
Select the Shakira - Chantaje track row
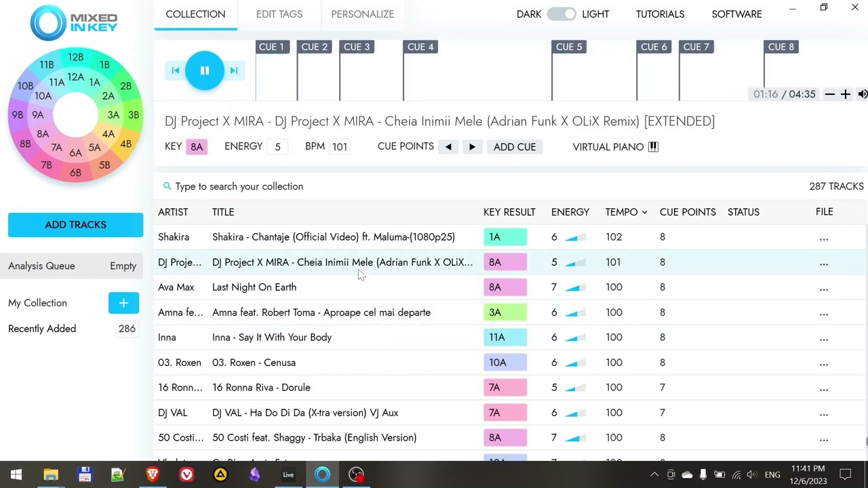[x=511, y=237]
